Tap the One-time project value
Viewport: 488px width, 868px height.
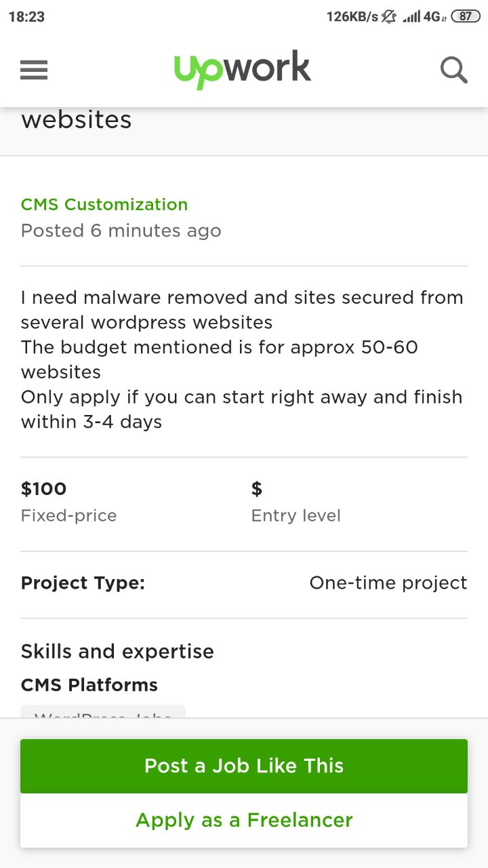[388, 583]
